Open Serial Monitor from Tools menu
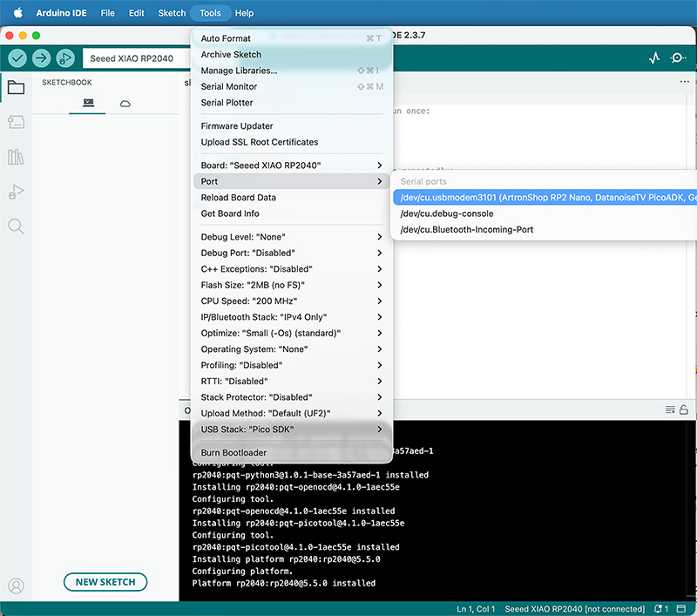 (x=292, y=86)
